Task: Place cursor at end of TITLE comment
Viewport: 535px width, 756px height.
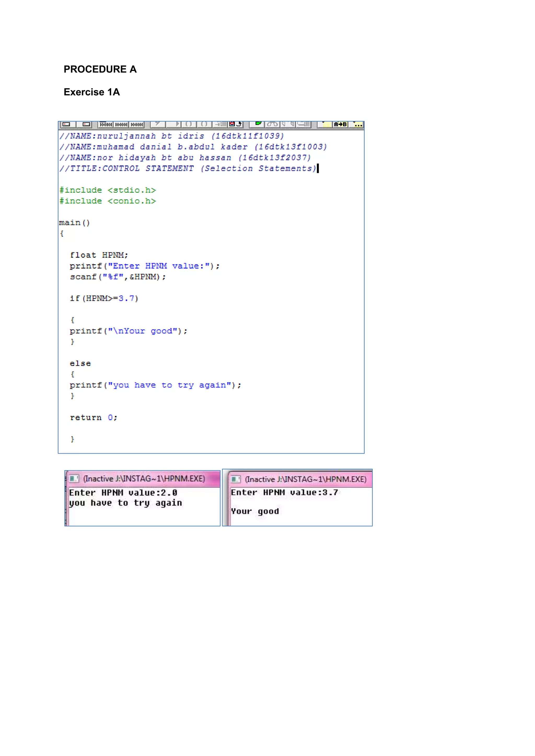Action: (x=317, y=169)
